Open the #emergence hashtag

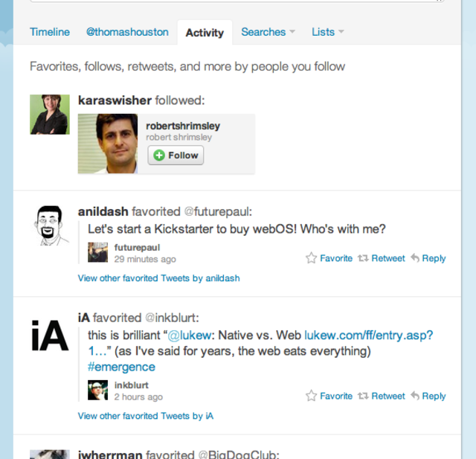coord(121,367)
